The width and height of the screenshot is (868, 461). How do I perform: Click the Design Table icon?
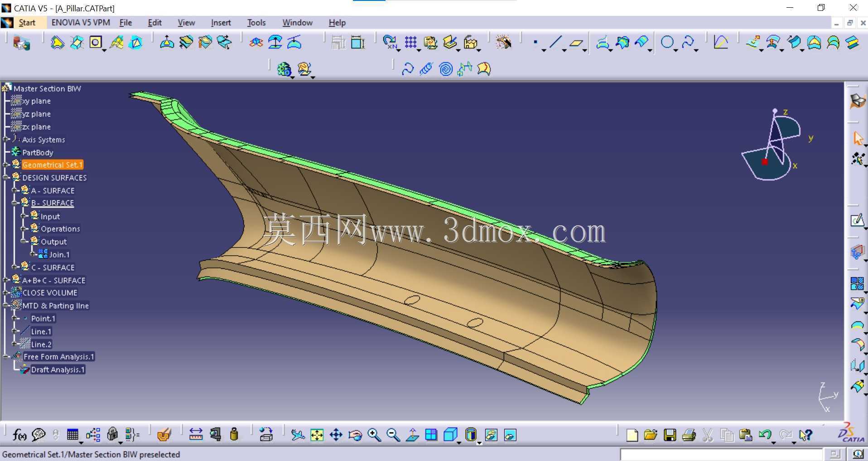pos(72,435)
